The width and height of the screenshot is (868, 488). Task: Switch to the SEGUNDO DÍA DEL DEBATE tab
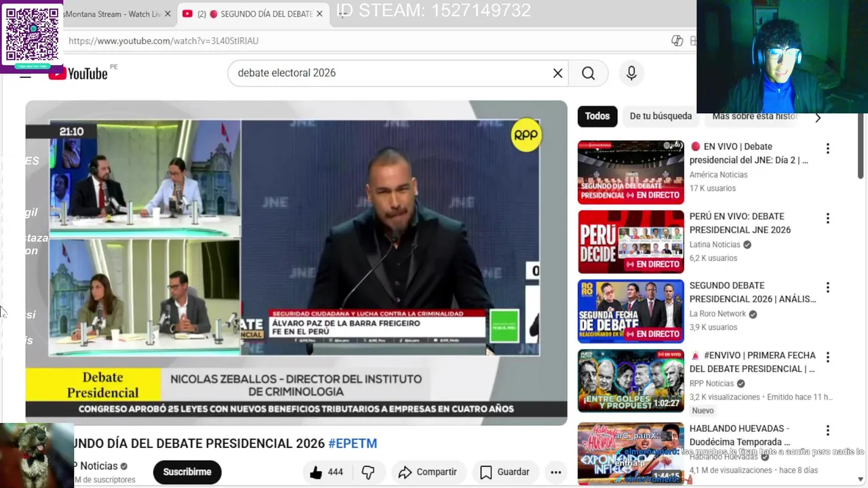pyautogui.click(x=253, y=14)
